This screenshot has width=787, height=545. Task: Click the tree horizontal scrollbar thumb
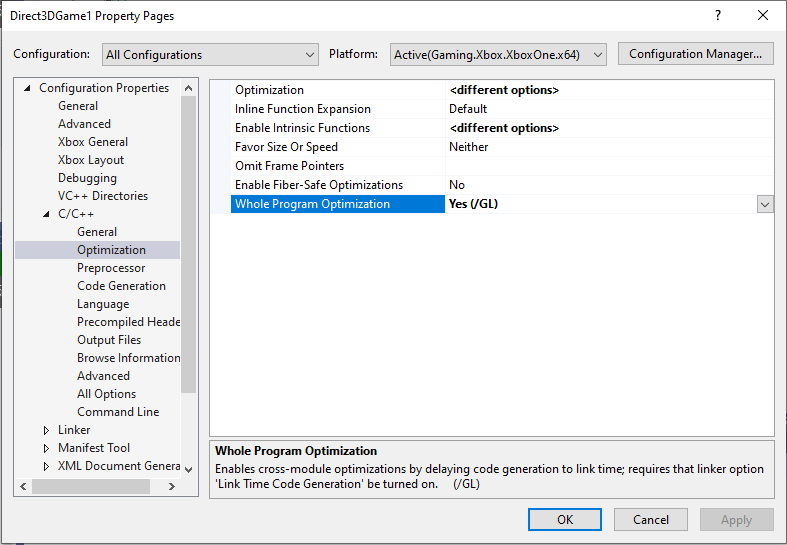pyautogui.click(x=91, y=486)
